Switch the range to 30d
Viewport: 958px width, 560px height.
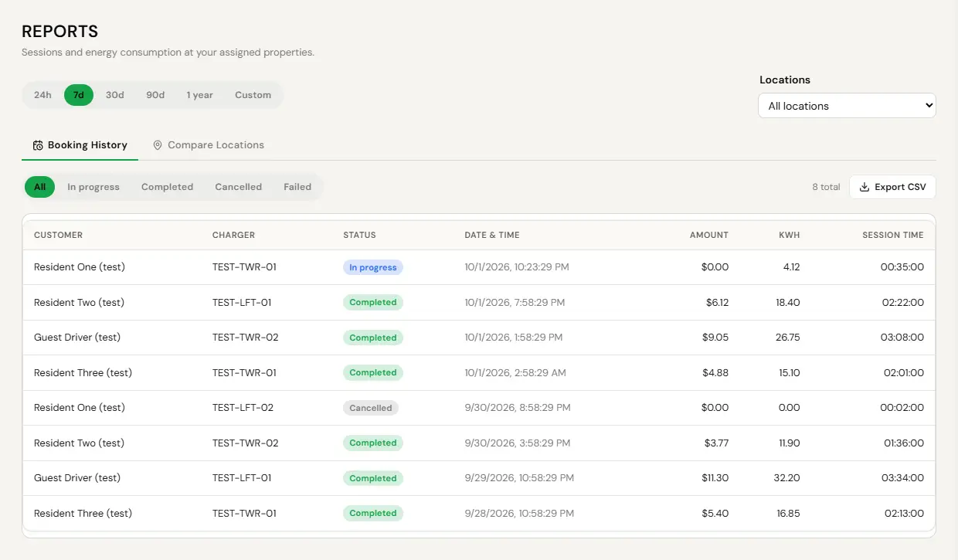click(115, 95)
